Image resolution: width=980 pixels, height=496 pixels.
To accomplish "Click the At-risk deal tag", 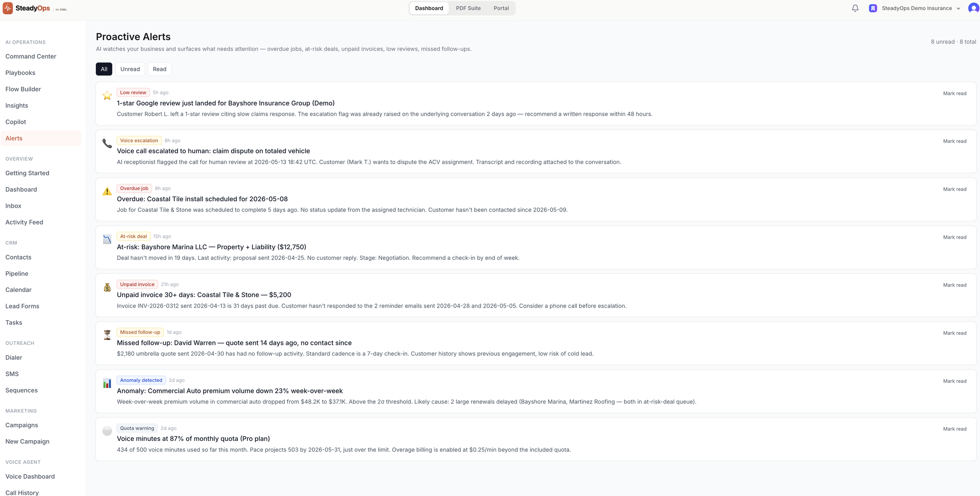I will pos(134,236).
